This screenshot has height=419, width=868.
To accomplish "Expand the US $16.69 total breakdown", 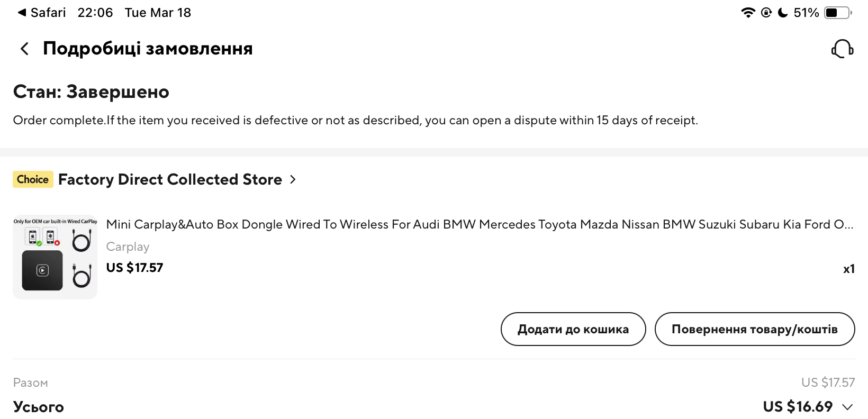I will [847, 407].
